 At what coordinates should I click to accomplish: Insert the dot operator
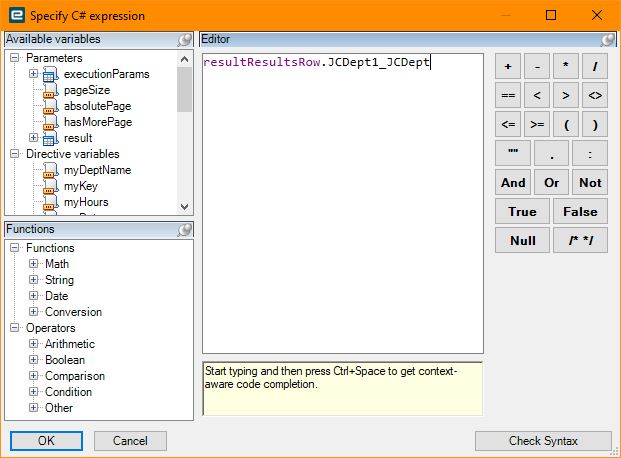click(x=551, y=153)
